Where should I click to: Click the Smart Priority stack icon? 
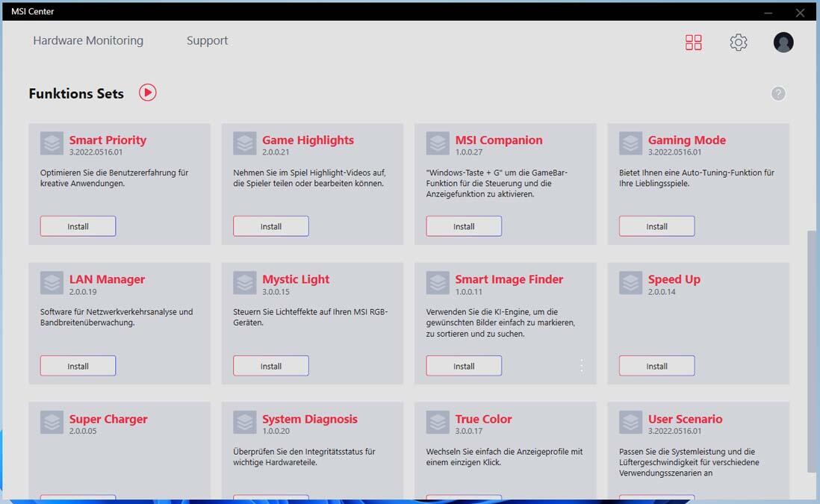pos(52,143)
